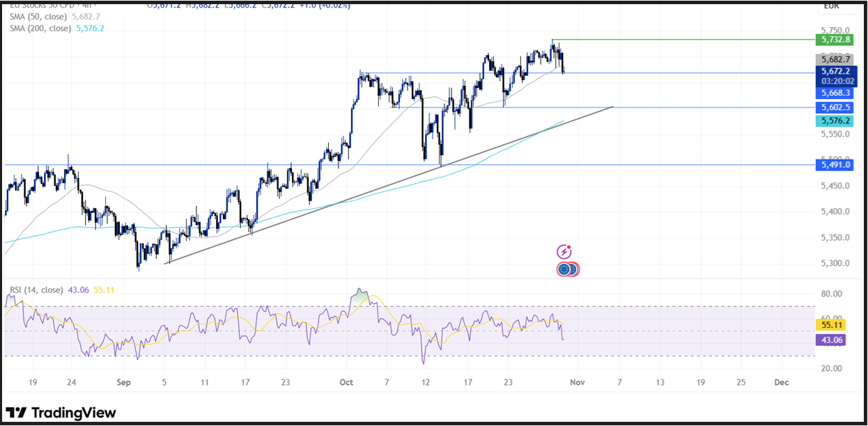
Task: Select the SMA (50, close) indicator legend
Action: pos(38,16)
